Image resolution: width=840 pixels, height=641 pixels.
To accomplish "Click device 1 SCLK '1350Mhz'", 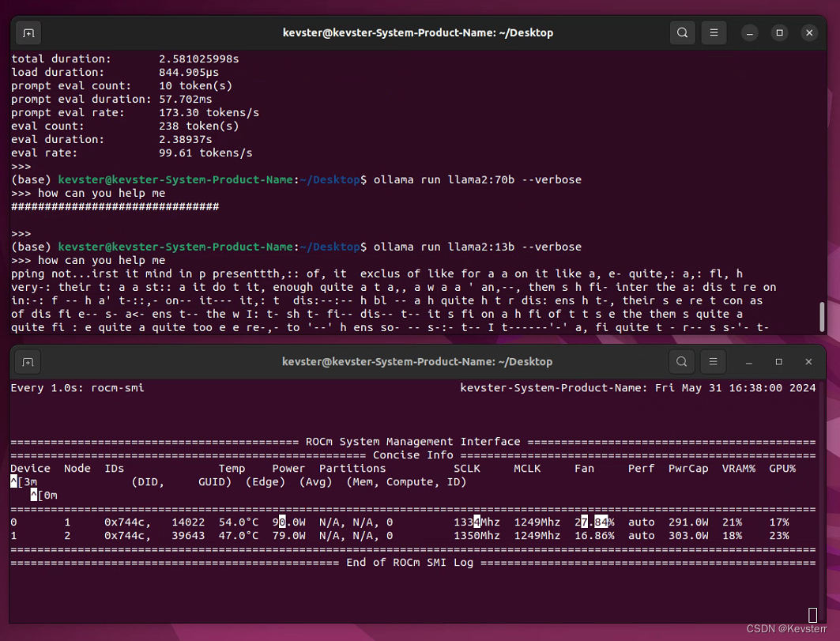I will click(477, 535).
